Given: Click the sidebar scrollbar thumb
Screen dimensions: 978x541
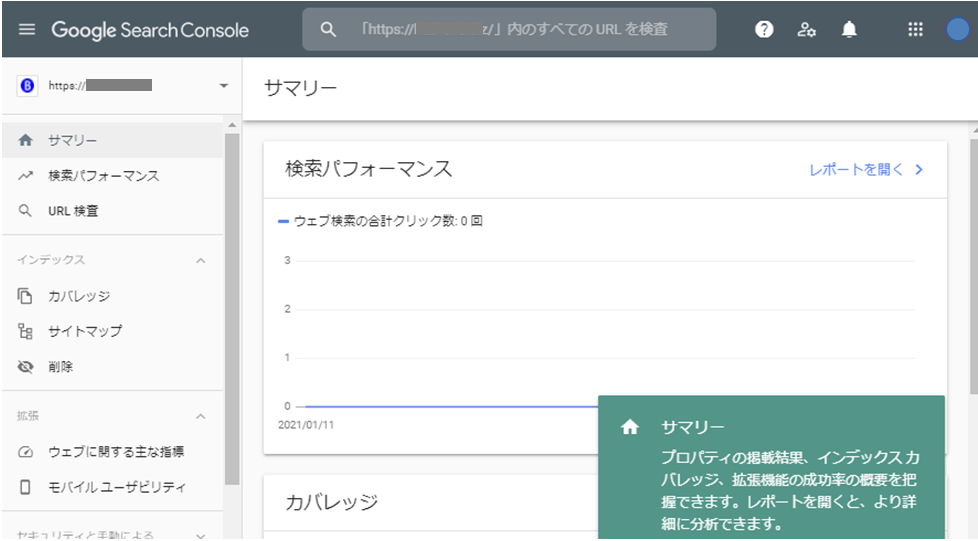Looking at the screenshot, I should click(232, 309).
